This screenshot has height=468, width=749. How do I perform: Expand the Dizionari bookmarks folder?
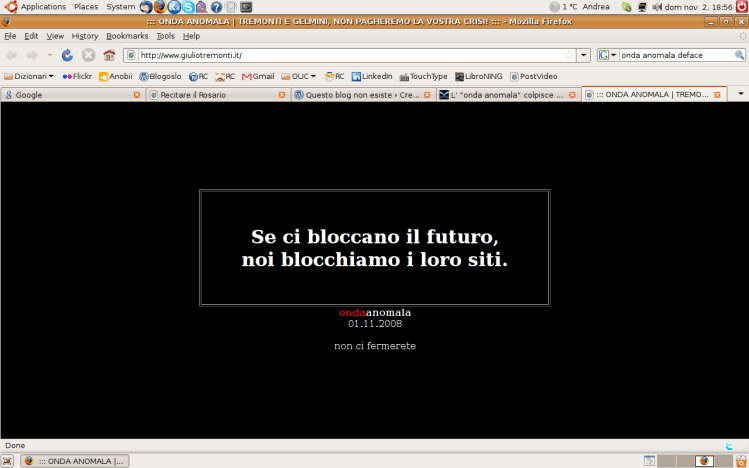point(29,76)
